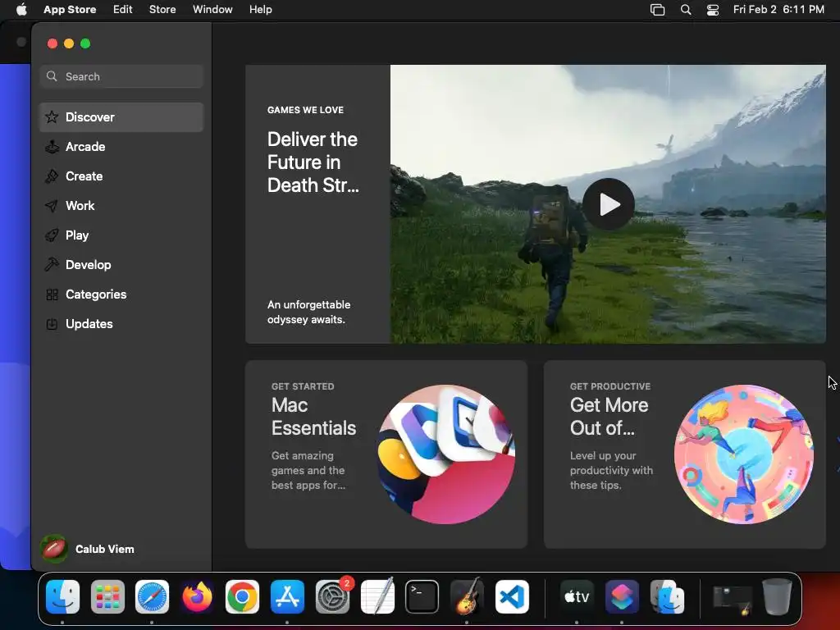Launch Firefox from the Dock
Viewport: 840px width, 630px height.
(197, 597)
